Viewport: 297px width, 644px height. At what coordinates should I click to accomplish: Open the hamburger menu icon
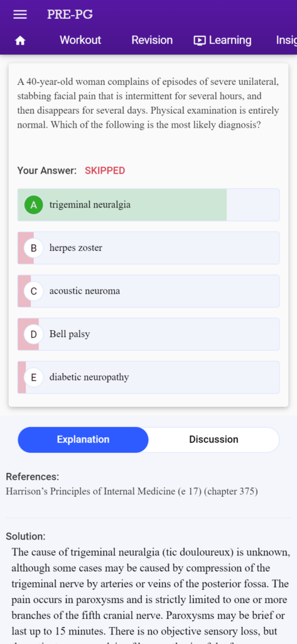pos(20,14)
